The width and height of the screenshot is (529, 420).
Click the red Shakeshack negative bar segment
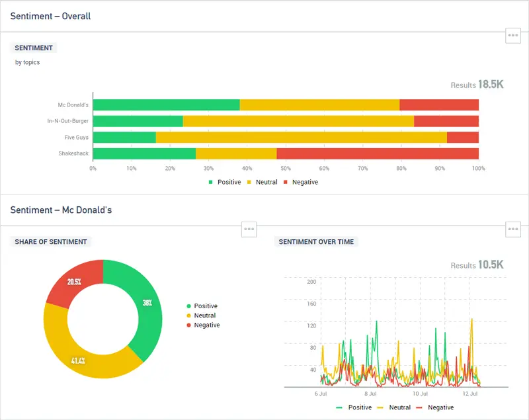377,153
